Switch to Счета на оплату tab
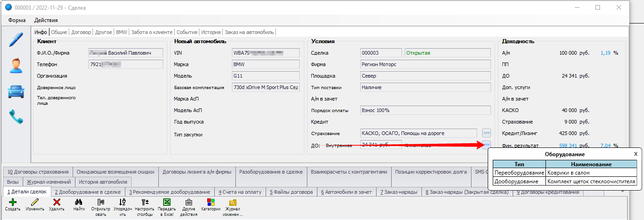The height and width of the screenshot is (220, 644). tap(239, 192)
